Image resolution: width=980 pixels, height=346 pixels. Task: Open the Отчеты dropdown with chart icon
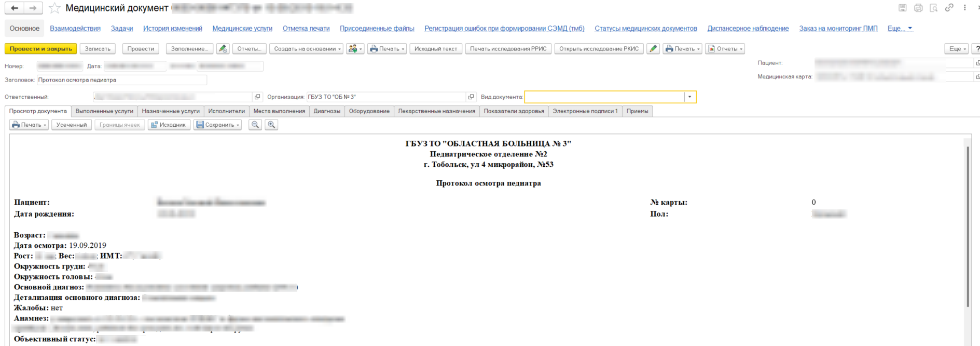tap(725, 49)
